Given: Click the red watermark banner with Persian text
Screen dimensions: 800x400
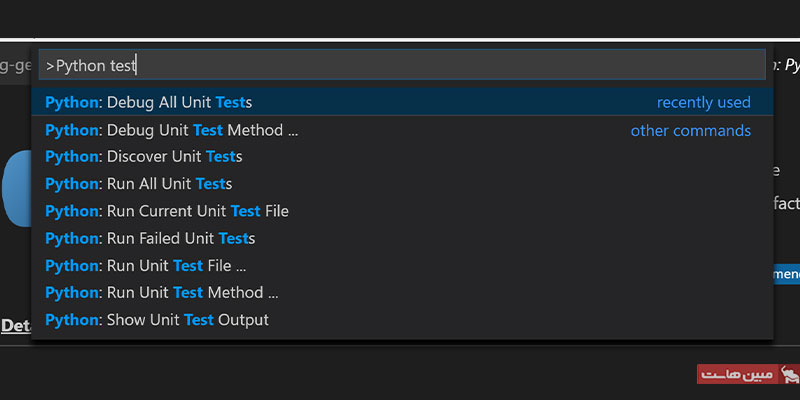Looking at the screenshot, I should [735, 374].
